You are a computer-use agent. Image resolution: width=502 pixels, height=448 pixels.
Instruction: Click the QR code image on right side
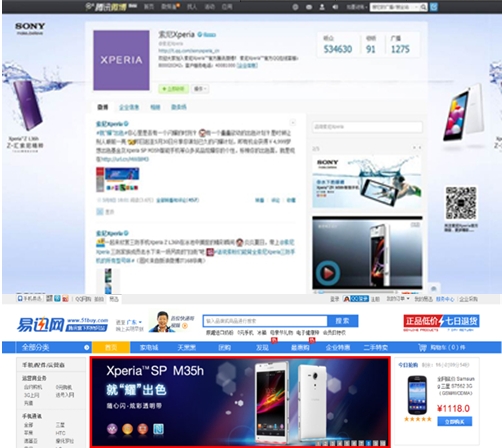point(461,203)
